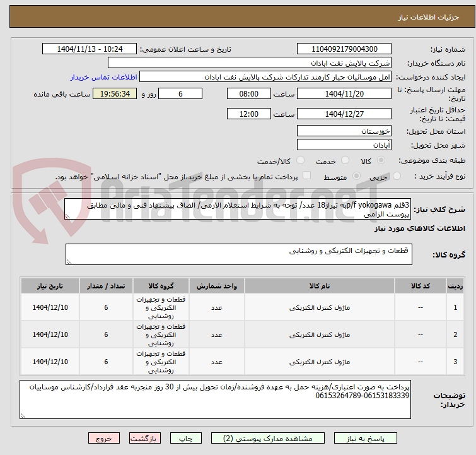The width and height of the screenshot is (476, 455).
Task: Toggle the 'اسناد خزانه اسلامی' payment checkbox
Action: coord(307,175)
